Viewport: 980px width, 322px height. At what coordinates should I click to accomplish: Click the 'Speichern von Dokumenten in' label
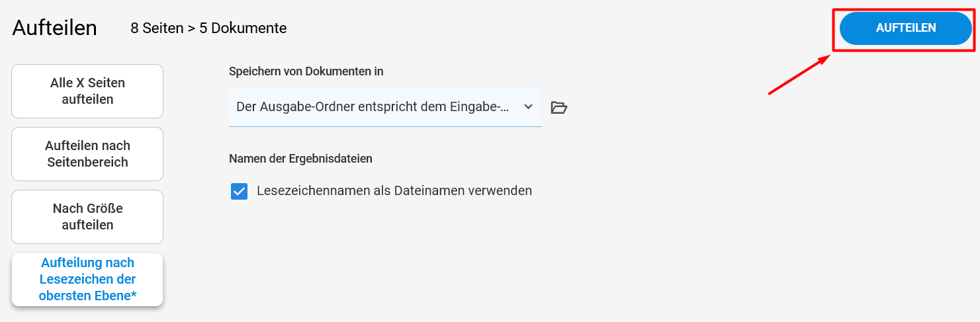(x=306, y=71)
